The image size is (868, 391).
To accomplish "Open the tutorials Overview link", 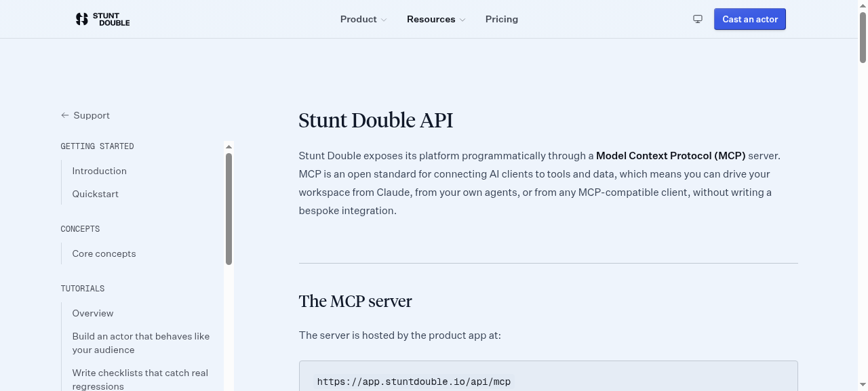I will (93, 313).
